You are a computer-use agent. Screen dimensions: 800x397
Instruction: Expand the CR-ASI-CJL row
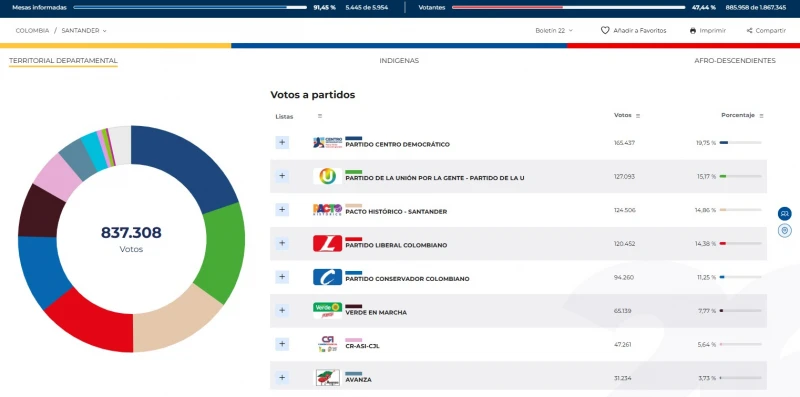(282, 344)
